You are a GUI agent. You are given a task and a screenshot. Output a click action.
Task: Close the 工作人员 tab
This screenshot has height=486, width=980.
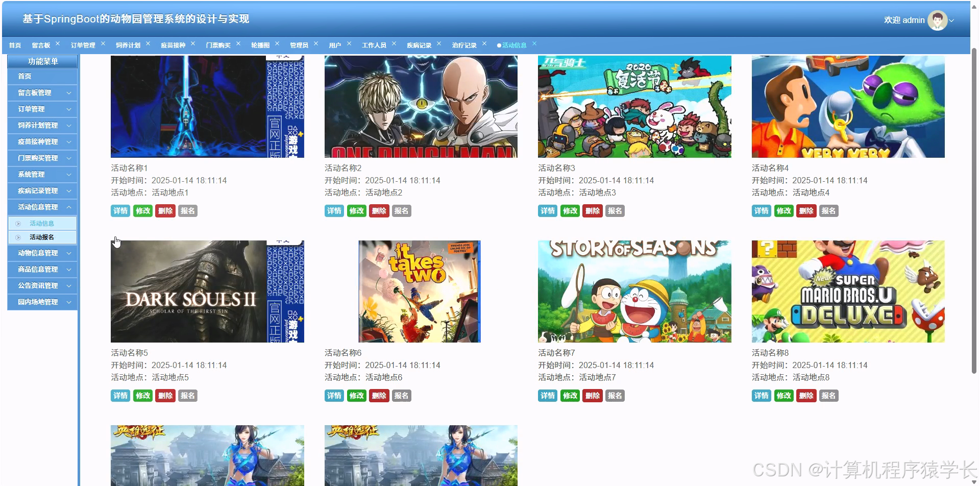[394, 43]
